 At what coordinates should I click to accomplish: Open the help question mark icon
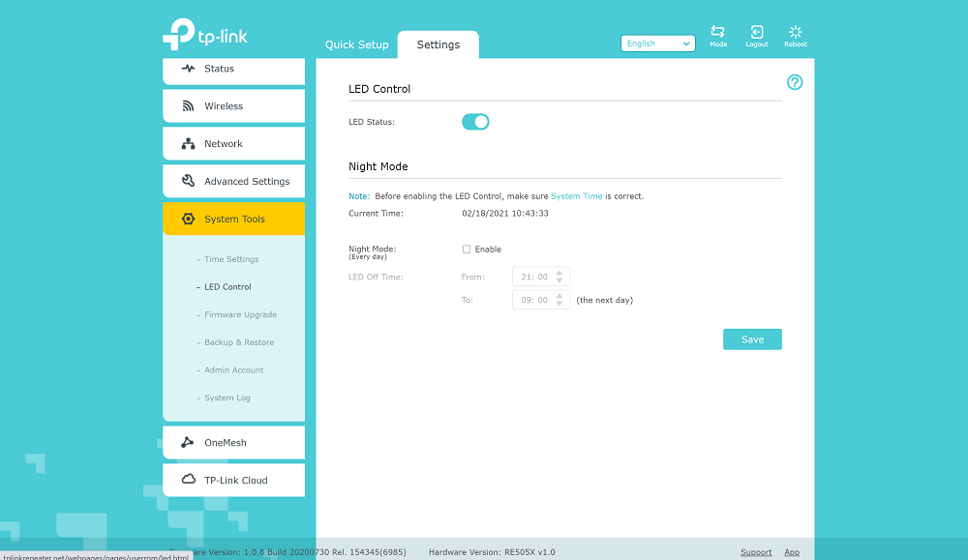(x=795, y=82)
